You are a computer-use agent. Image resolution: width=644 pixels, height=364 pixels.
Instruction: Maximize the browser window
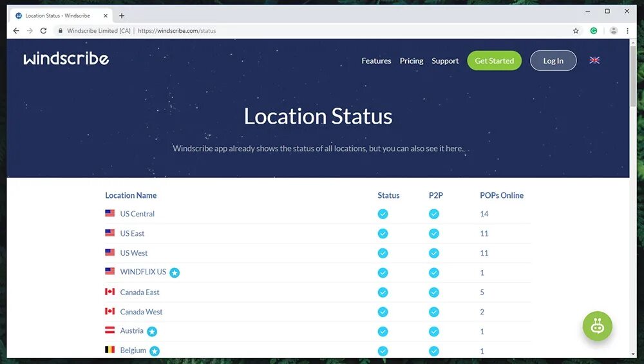click(607, 12)
